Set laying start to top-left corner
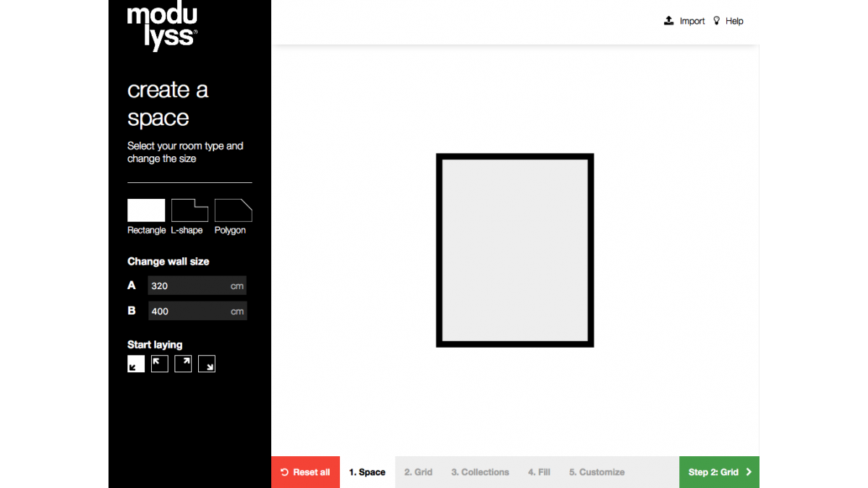This screenshot has height=488, width=868. [160, 364]
